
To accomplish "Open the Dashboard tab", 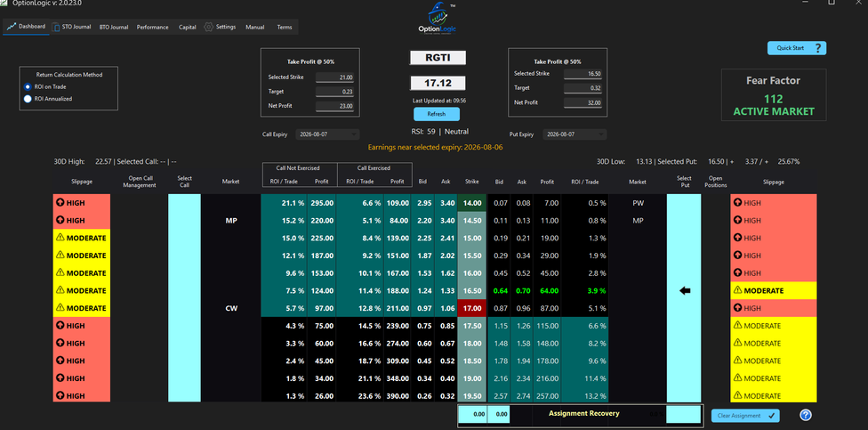I will point(26,27).
